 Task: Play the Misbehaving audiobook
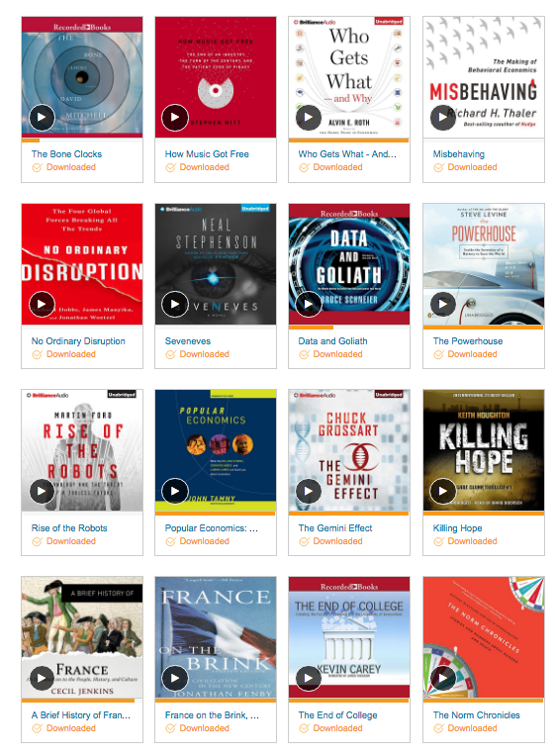click(x=442, y=117)
